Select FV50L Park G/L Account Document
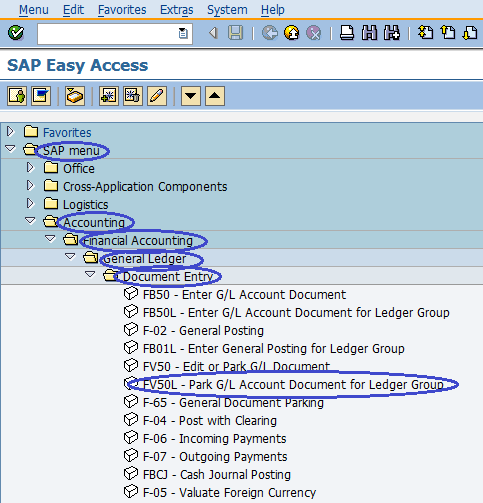 click(293, 385)
